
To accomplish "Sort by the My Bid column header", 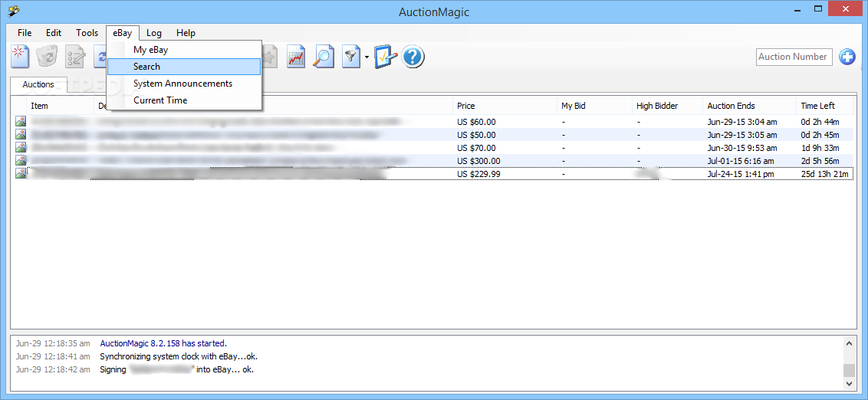I will click(x=594, y=106).
